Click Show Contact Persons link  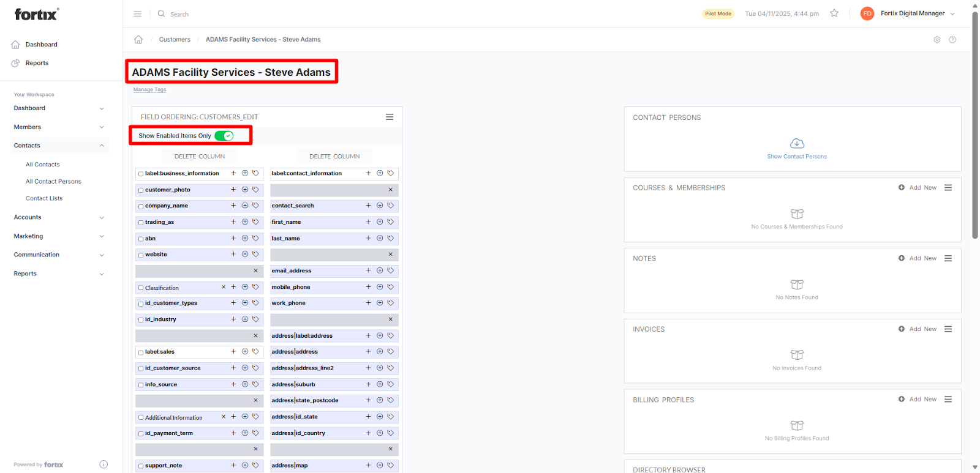pyautogui.click(x=796, y=157)
